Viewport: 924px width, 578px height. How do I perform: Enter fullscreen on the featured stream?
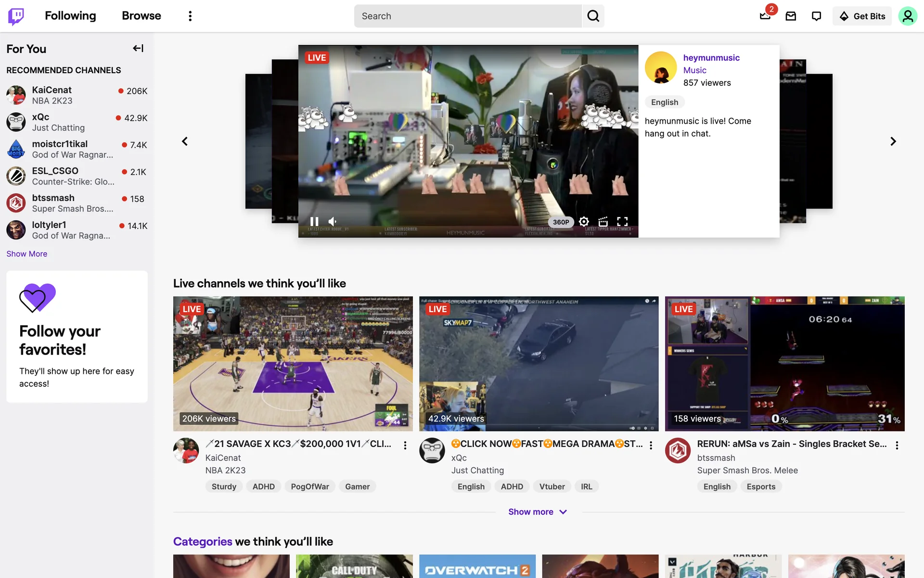[622, 222]
